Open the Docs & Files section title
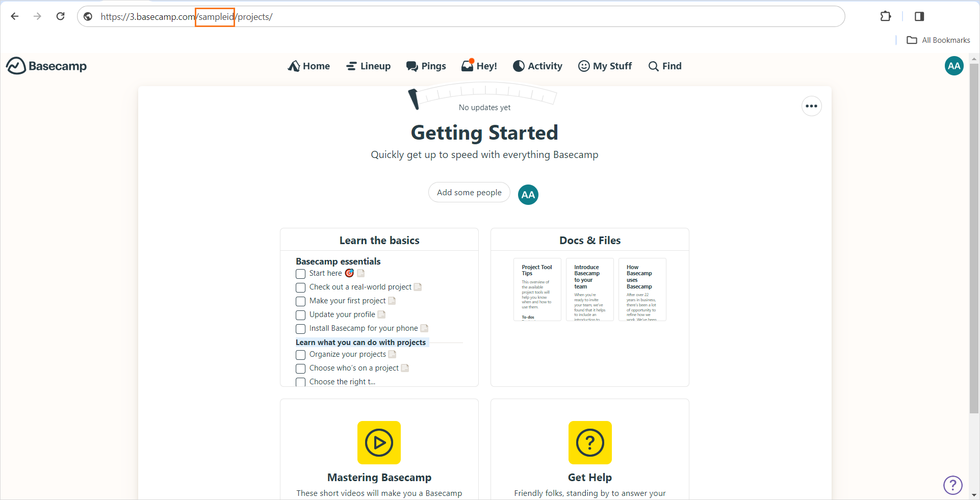980x500 pixels. 590,241
